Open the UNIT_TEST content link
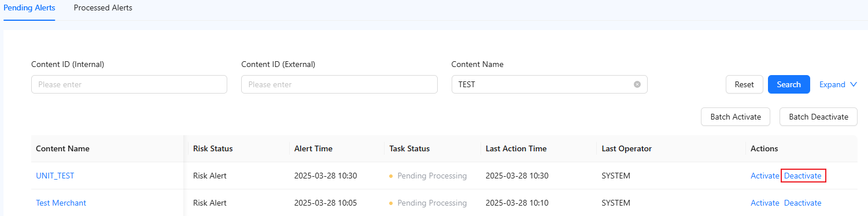 (x=55, y=176)
